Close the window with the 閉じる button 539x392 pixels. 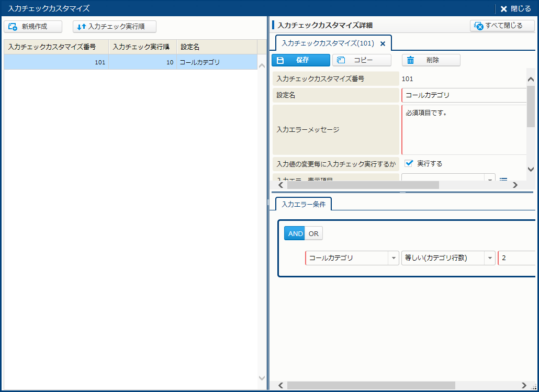point(515,8)
